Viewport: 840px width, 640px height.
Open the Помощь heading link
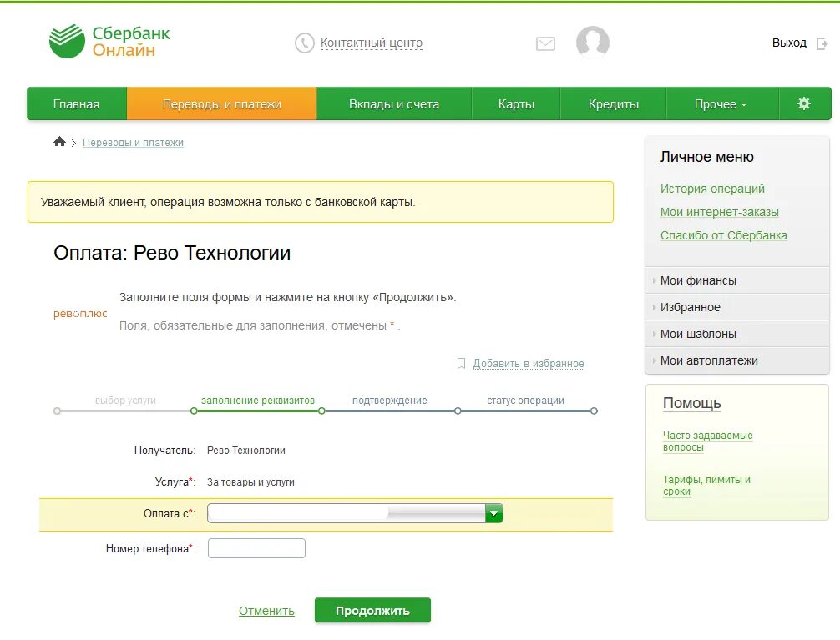pyautogui.click(x=691, y=403)
